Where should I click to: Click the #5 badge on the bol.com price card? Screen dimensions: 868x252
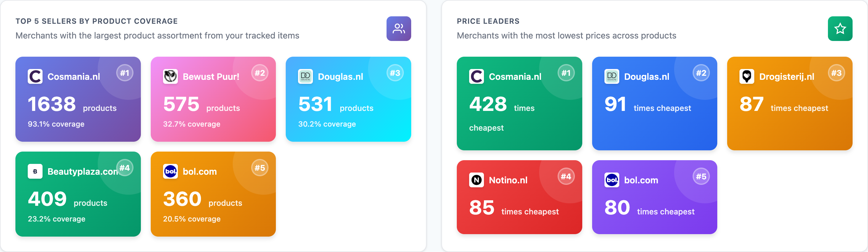pos(701,176)
